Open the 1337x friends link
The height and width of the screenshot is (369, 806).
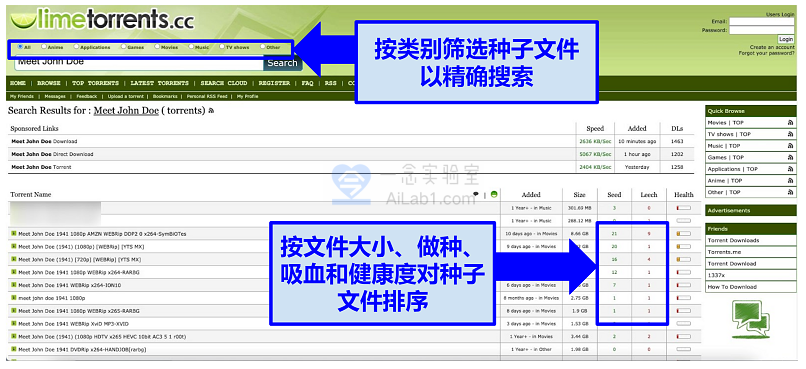pyautogui.click(x=716, y=275)
